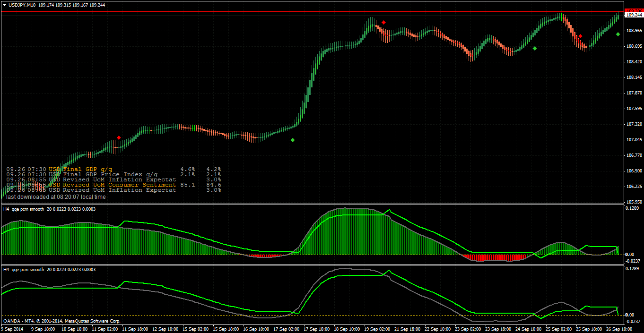Click the 19 Sep 02:00 time label

click(x=376, y=329)
